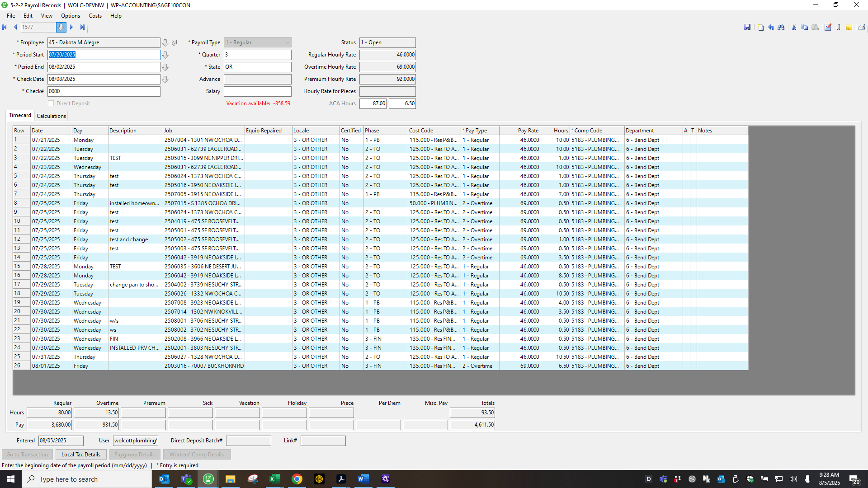Click the paperclip Attachments icon
The height and width of the screenshot is (488, 868).
838,28
